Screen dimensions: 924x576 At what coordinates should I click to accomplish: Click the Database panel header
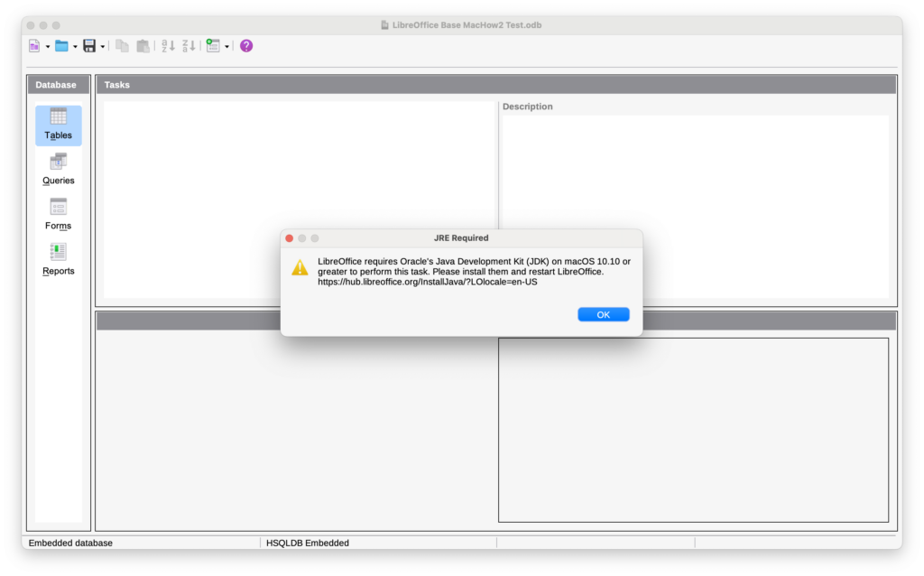pos(59,85)
